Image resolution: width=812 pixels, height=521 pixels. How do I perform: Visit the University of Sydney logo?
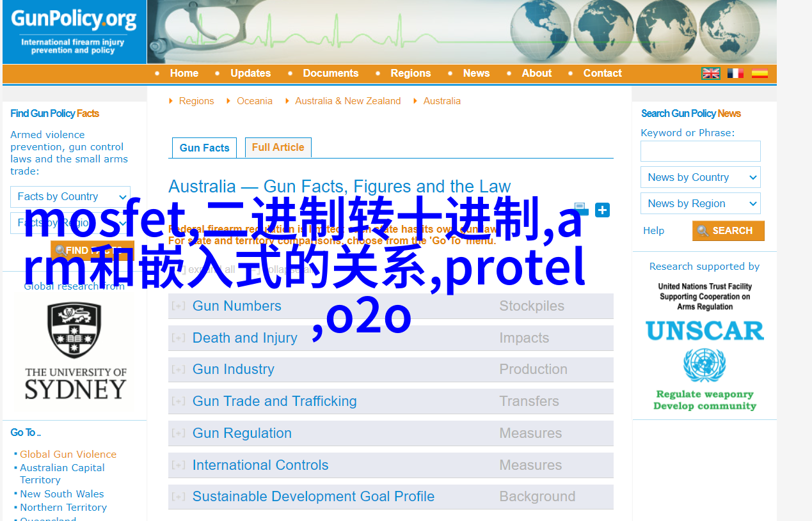(x=76, y=352)
